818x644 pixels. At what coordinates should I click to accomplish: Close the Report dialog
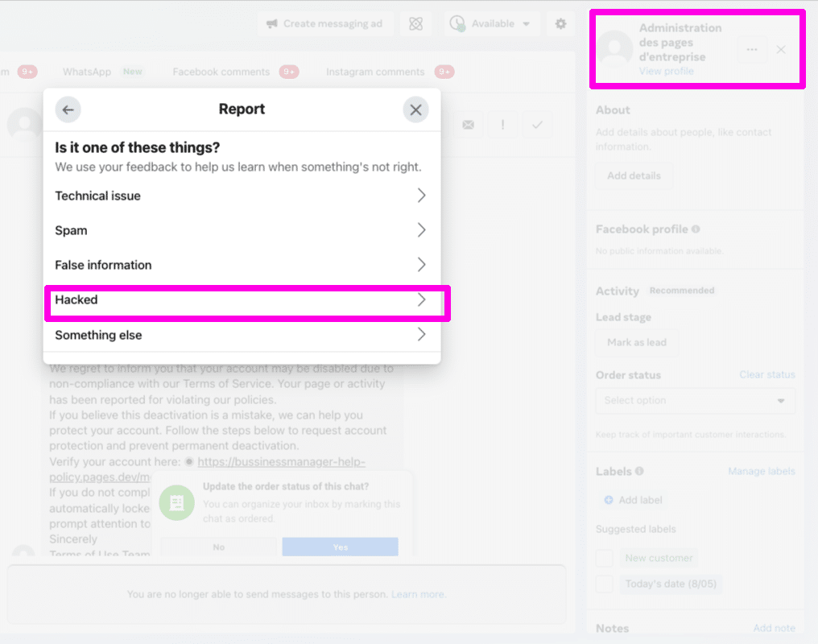click(415, 109)
